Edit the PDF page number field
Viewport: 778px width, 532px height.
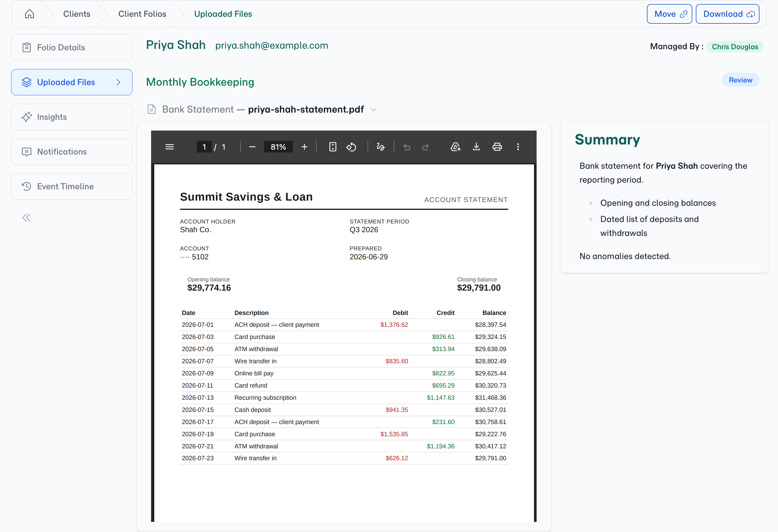[204, 147]
